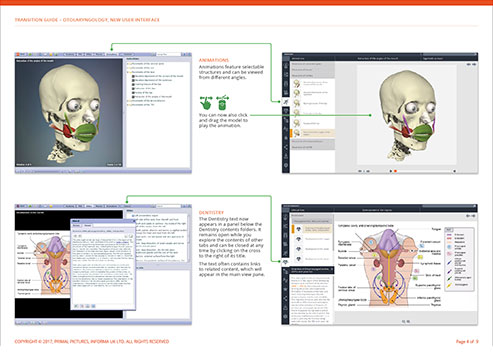Expand the 'Movements of the face' tree folder
493x360 pixels.
tap(128, 72)
